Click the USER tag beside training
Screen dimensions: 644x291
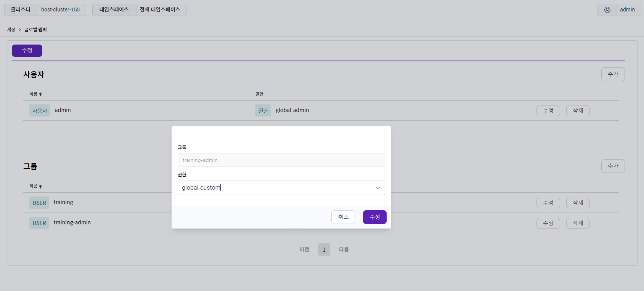(39, 203)
